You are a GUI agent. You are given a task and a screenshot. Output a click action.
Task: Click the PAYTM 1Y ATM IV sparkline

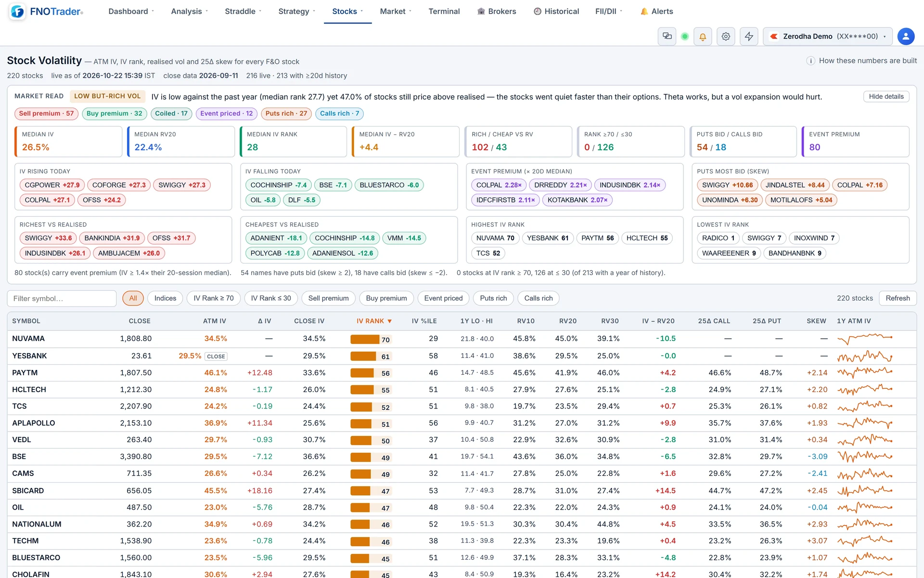865,372
